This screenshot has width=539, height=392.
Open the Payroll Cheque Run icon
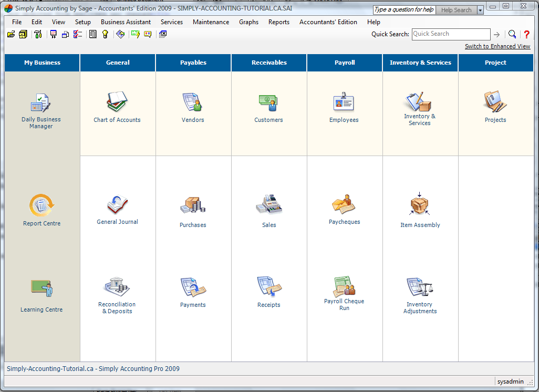(x=345, y=286)
